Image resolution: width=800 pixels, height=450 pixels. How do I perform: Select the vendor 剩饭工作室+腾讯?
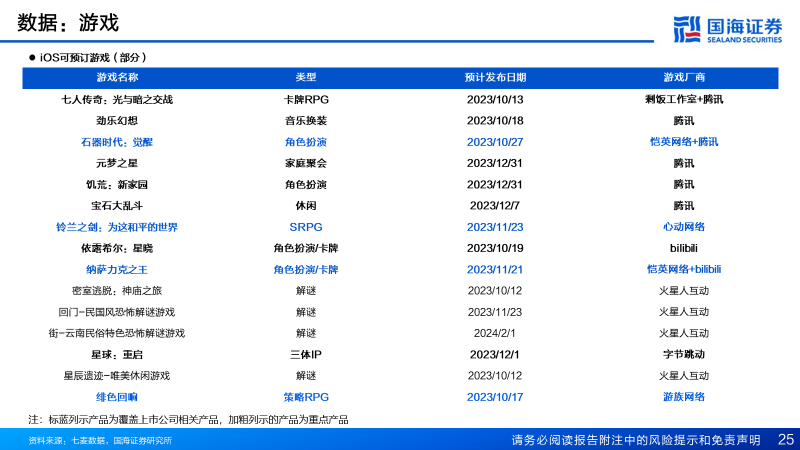684,99
